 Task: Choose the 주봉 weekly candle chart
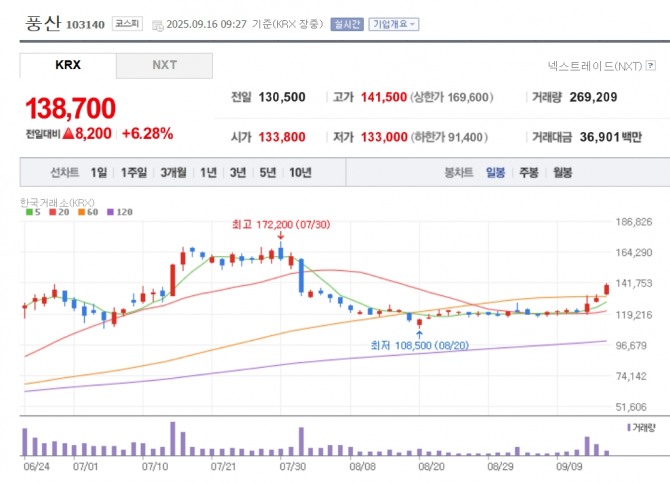529,172
